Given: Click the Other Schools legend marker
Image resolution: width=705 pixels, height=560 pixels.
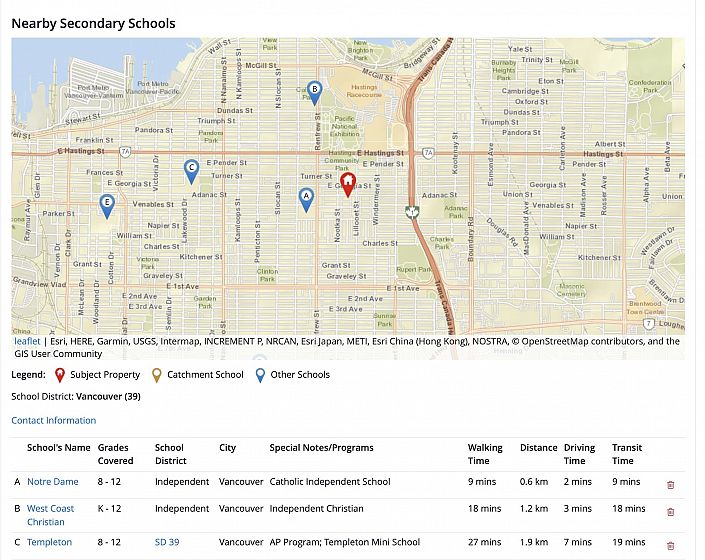Looking at the screenshot, I should coord(262,376).
